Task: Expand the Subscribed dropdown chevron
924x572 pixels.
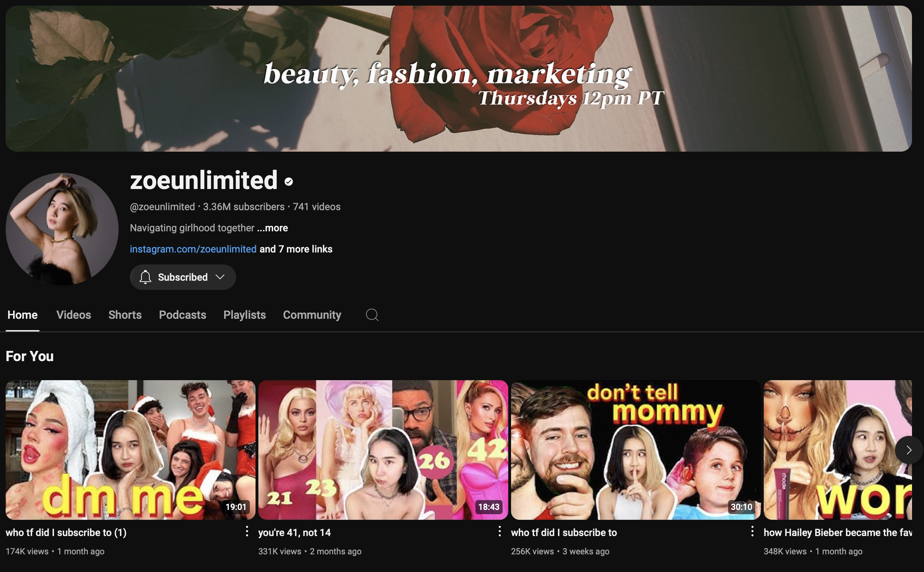Action: point(220,277)
